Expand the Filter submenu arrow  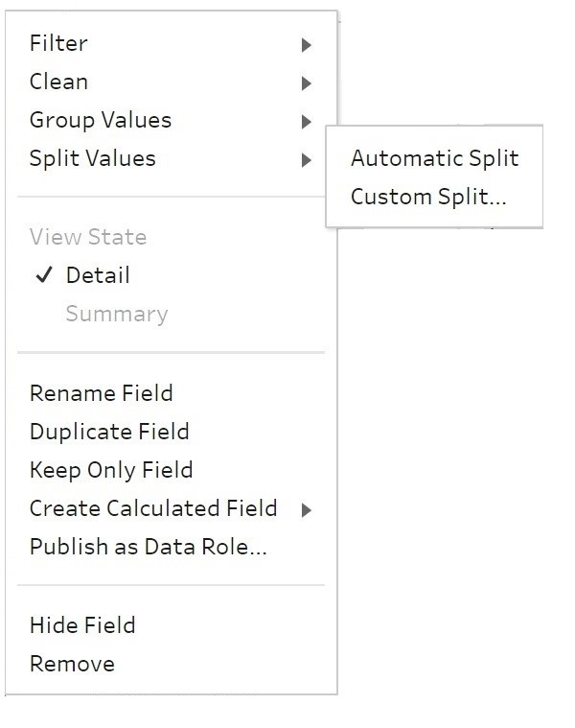tap(306, 45)
